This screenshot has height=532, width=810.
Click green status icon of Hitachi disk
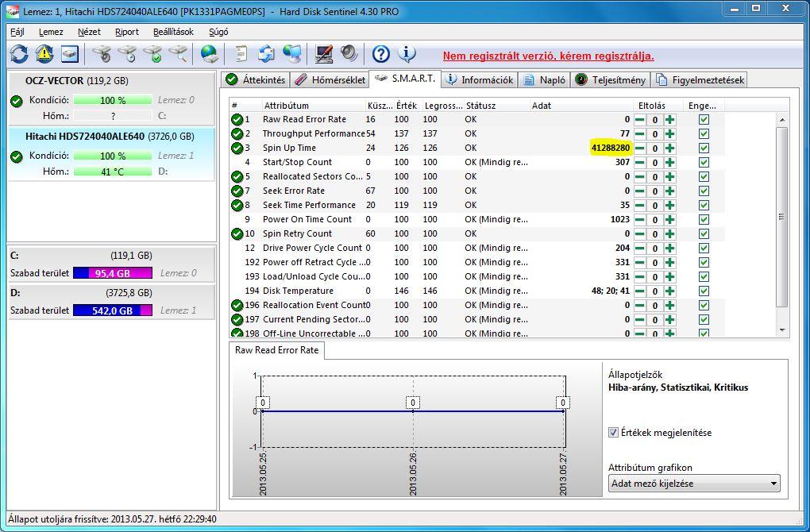[17, 156]
